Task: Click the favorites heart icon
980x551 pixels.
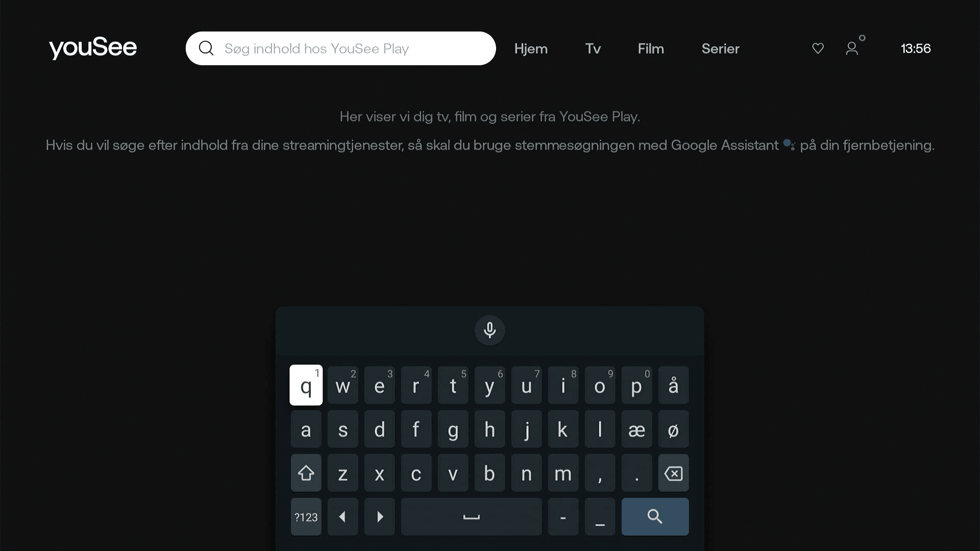Action: [x=819, y=48]
